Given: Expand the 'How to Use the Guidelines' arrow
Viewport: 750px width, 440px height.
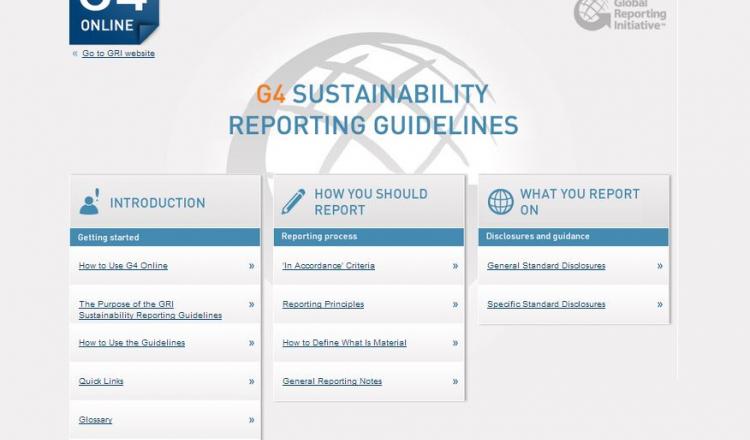Looking at the screenshot, I should (251, 343).
